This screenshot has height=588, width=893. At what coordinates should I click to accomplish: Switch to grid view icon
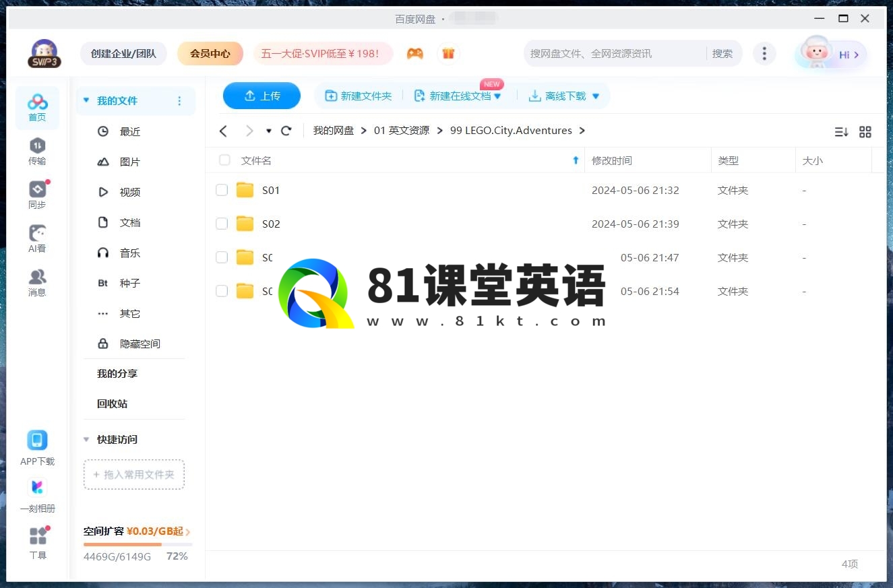pyautogui.click(x=865, y=132)
